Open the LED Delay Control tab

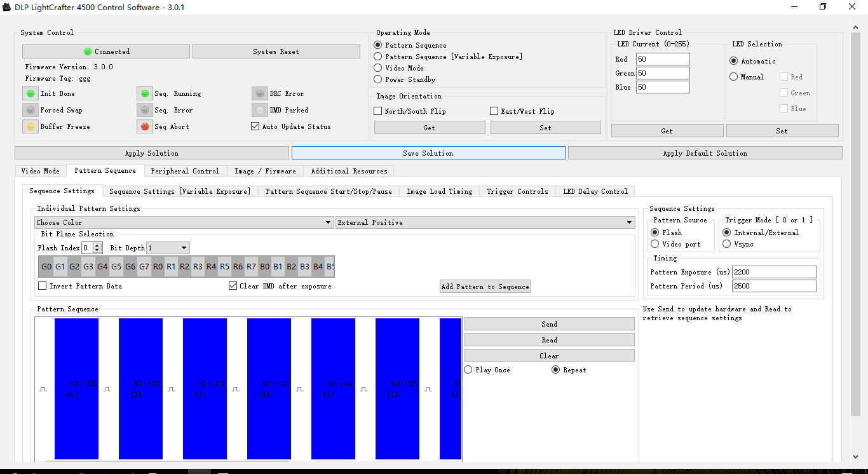pos(595,191)
